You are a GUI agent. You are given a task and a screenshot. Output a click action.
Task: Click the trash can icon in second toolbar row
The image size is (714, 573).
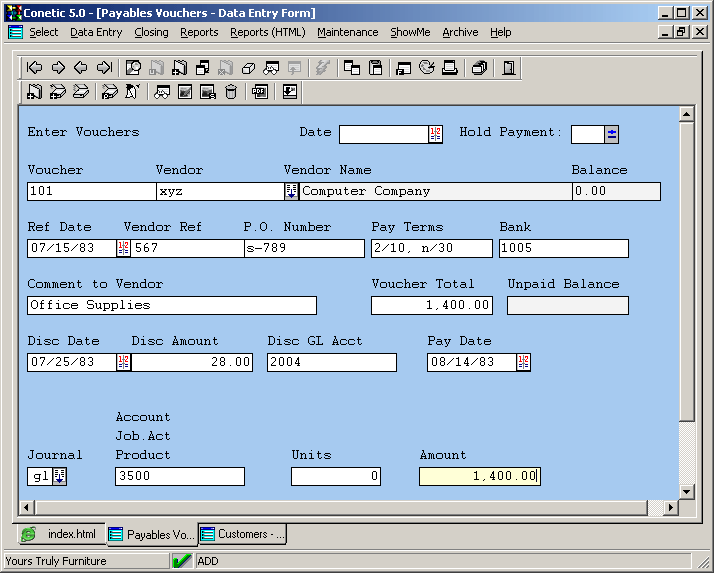click(231, 92)
